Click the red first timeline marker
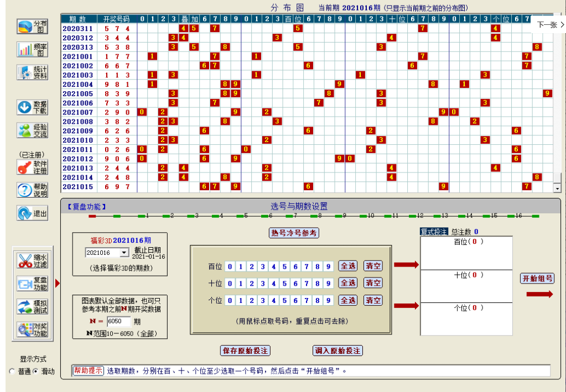 coord(92,216)
